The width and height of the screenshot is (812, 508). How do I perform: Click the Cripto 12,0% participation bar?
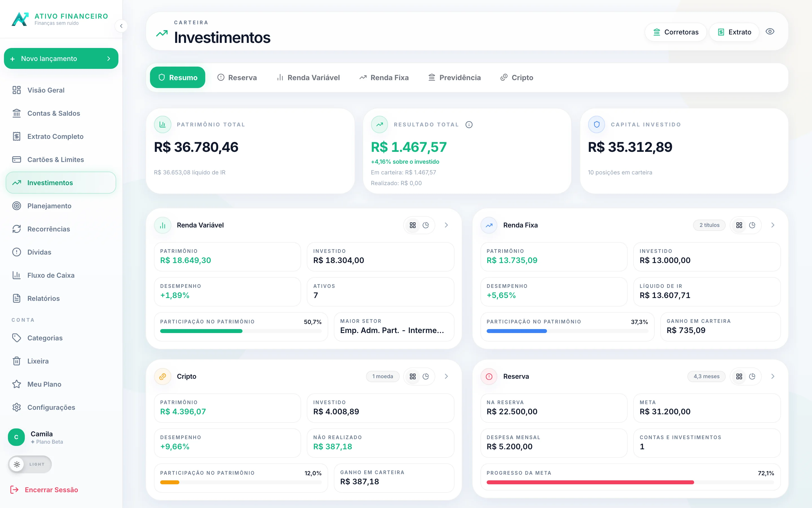[x=241, y=482]
